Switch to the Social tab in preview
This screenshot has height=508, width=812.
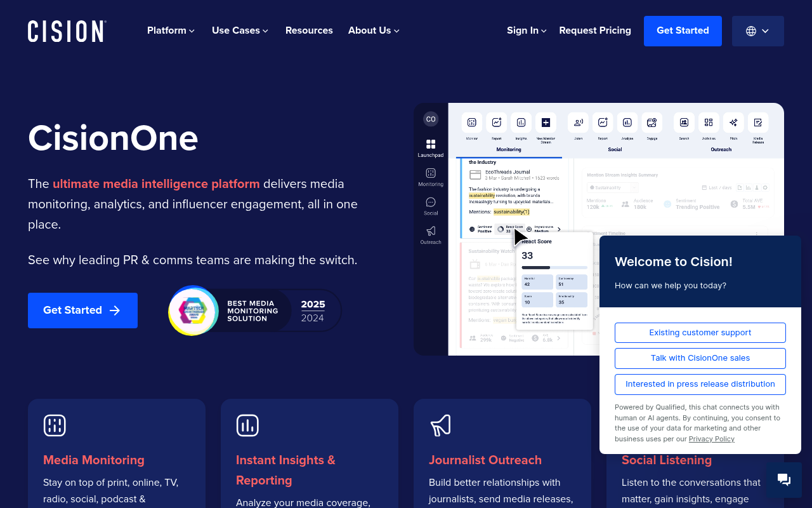[x=615, y=150]
